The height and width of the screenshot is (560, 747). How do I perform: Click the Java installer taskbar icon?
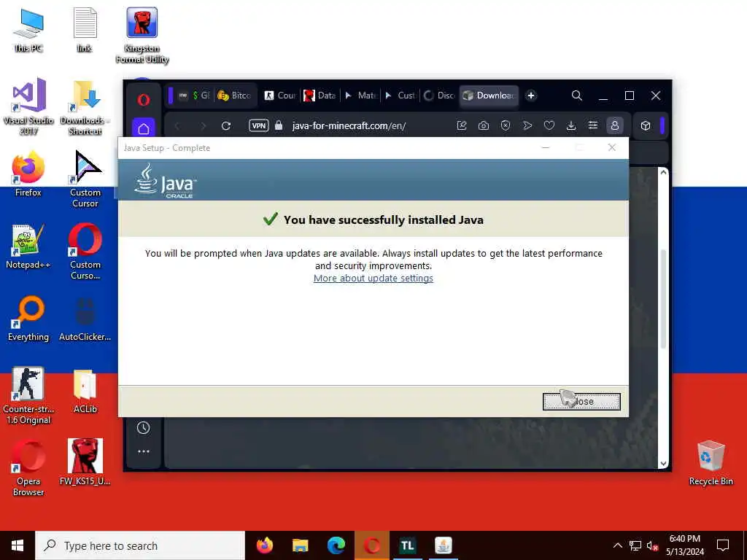click(x=443, y=545)
